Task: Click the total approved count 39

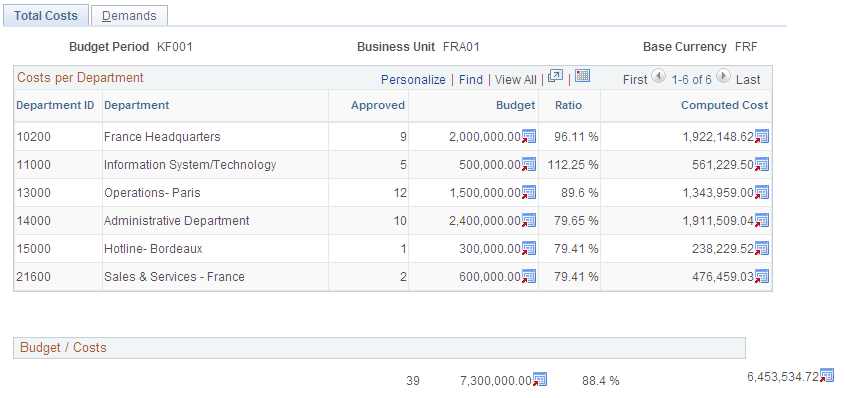Action: [413, 381]
